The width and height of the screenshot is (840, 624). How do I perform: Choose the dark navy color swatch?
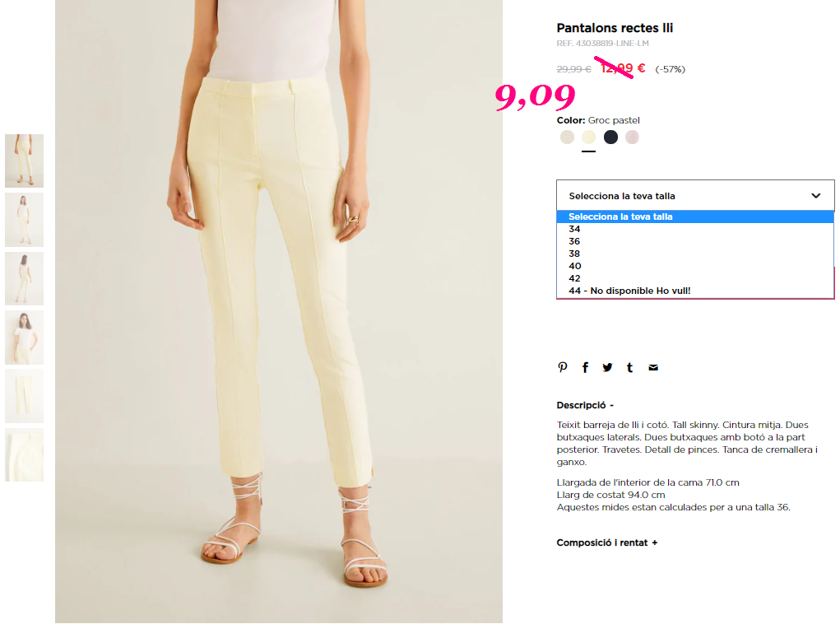point(610,137)
